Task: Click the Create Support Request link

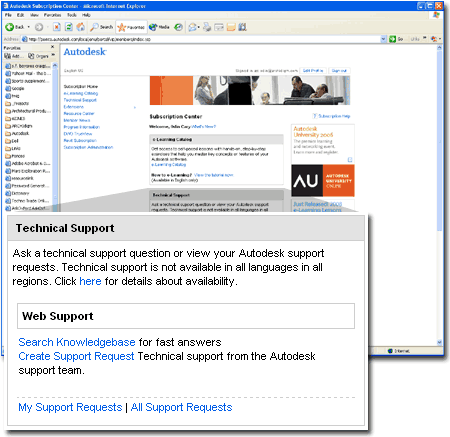Action: [x=76, y=356]
